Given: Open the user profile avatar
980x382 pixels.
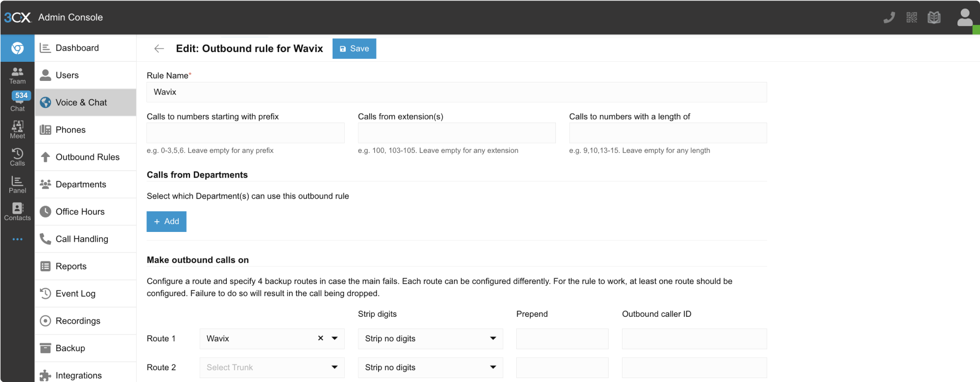Looking at the screenshot, I should 965,18.
